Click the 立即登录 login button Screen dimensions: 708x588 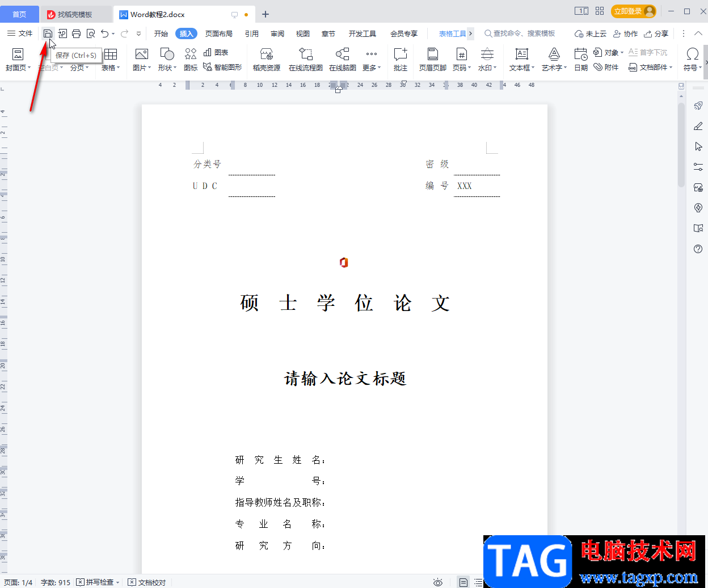634,11
